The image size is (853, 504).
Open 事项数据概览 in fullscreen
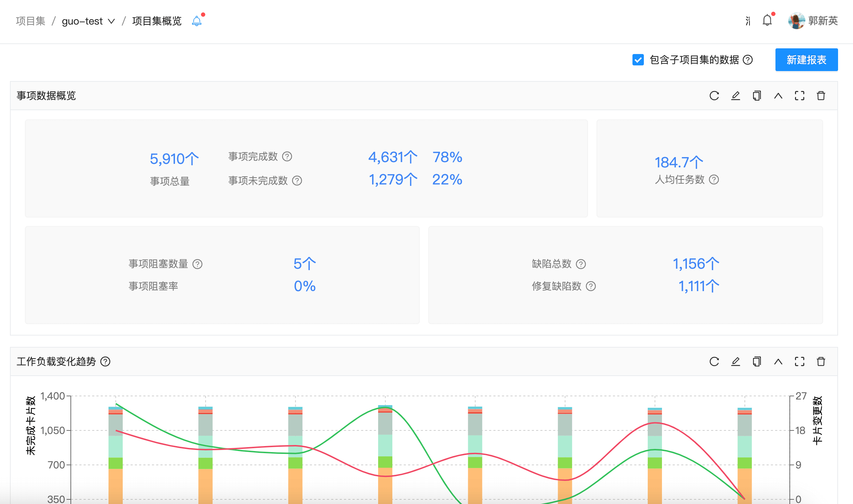tap(799, 96)
